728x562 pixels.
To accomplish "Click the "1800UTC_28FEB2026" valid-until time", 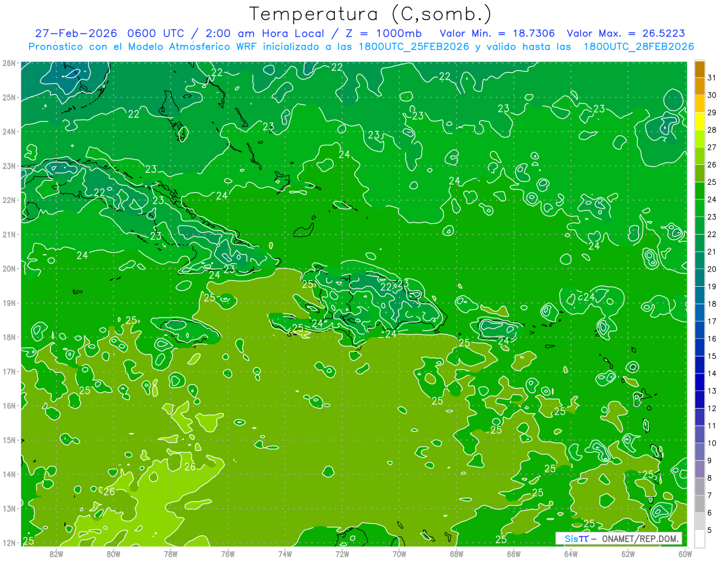I will coord(639,47).
